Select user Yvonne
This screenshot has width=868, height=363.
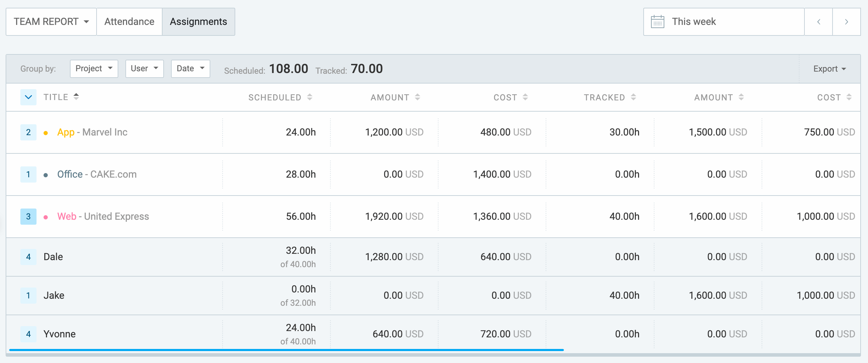point(60,334)
